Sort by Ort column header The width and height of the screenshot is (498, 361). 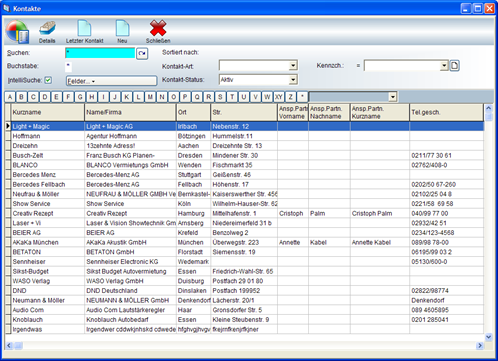click(x=194, y=112)
